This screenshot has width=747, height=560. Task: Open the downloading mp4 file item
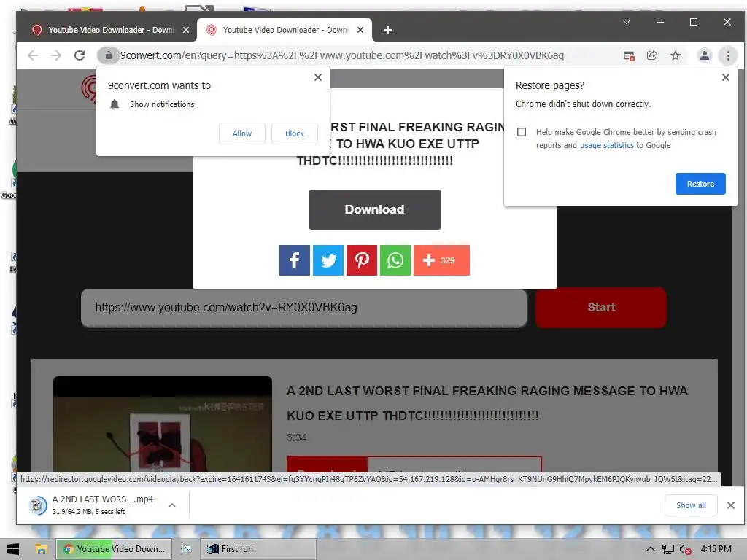tap(91, 505)
